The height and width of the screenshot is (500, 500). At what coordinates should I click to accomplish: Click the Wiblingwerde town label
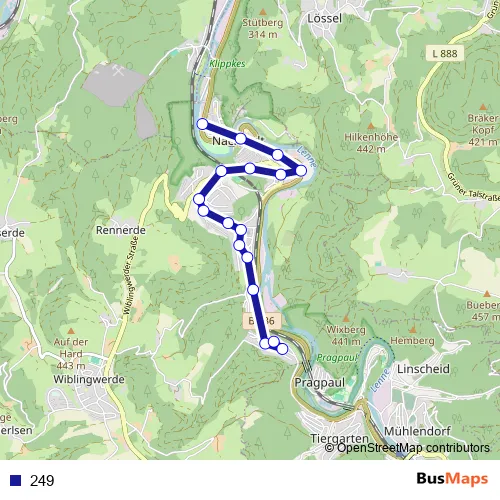89,379
